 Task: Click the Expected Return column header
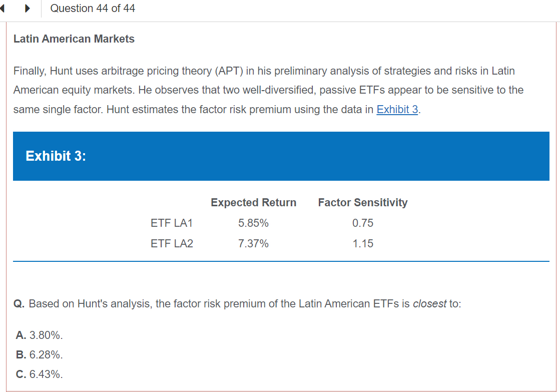(253, 203)
